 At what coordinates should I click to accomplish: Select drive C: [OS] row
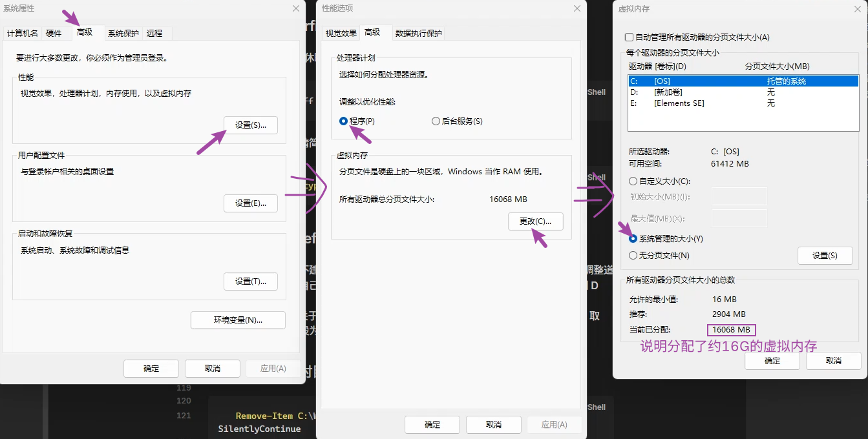743,81
